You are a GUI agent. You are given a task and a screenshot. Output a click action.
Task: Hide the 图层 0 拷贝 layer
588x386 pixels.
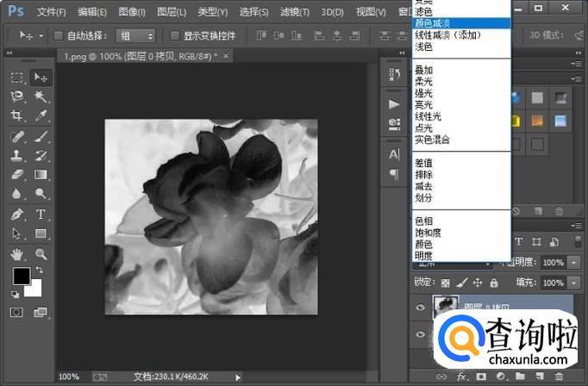421,308
